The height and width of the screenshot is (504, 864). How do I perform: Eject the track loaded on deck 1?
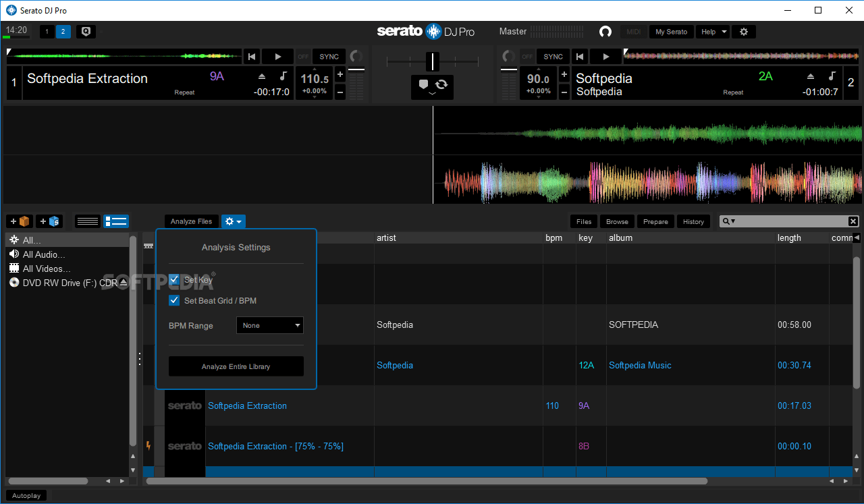[263, 76]
